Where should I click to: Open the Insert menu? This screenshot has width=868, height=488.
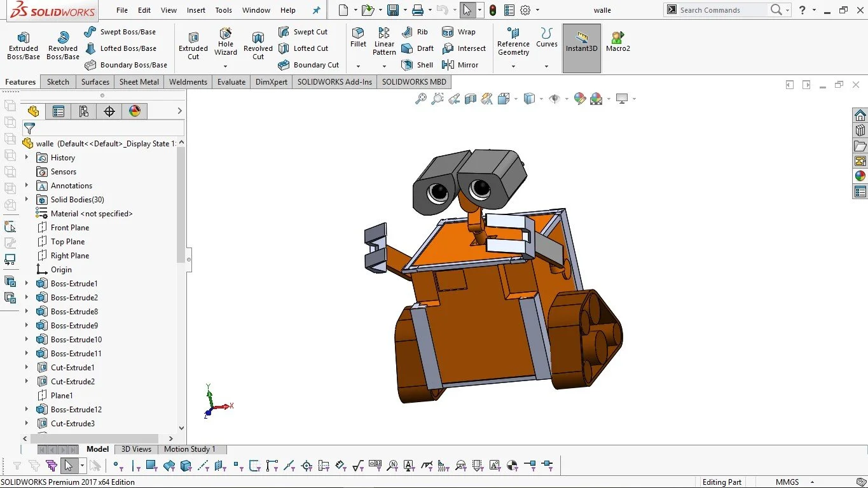pos(196,10)
